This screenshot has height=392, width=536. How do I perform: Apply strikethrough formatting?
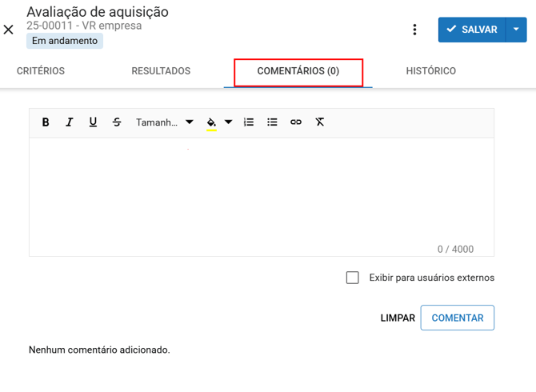point(117,122)
